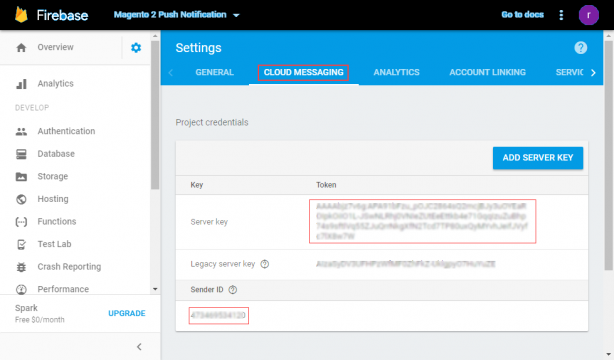Go to Crash Reporting section
Image resolution: width=614 pixels, height=360 pixels.
(x=69, y=267)
